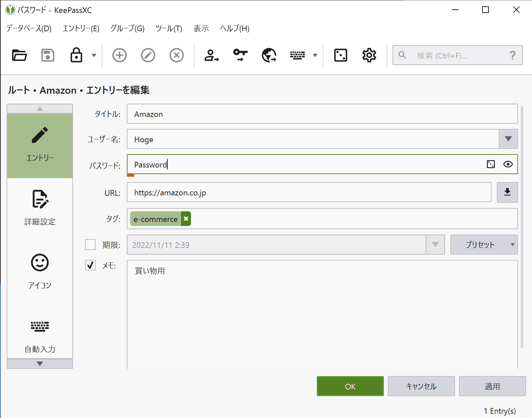532x418 pixels.
Task: Open the ツール(T) menu
Action: tap(169, 29)
